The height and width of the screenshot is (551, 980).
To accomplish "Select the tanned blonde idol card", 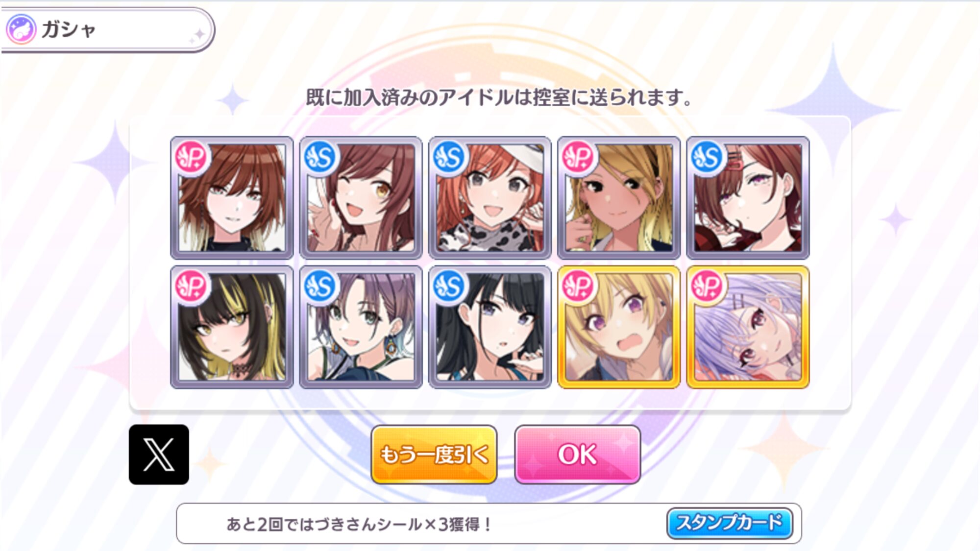I will 619,198.
